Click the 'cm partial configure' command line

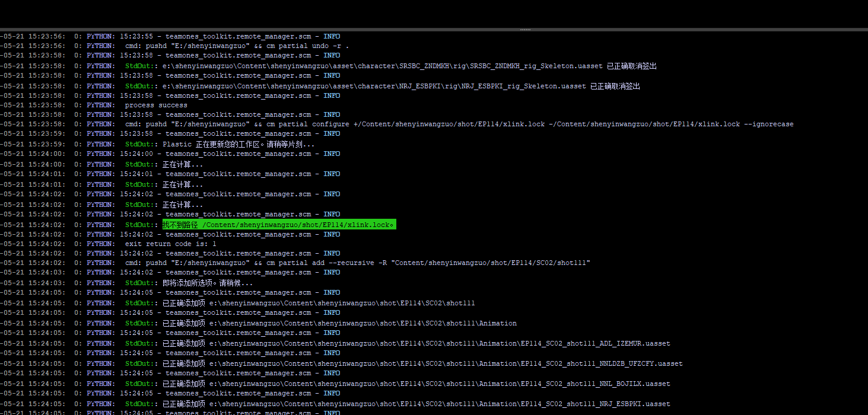click(459, 124)
